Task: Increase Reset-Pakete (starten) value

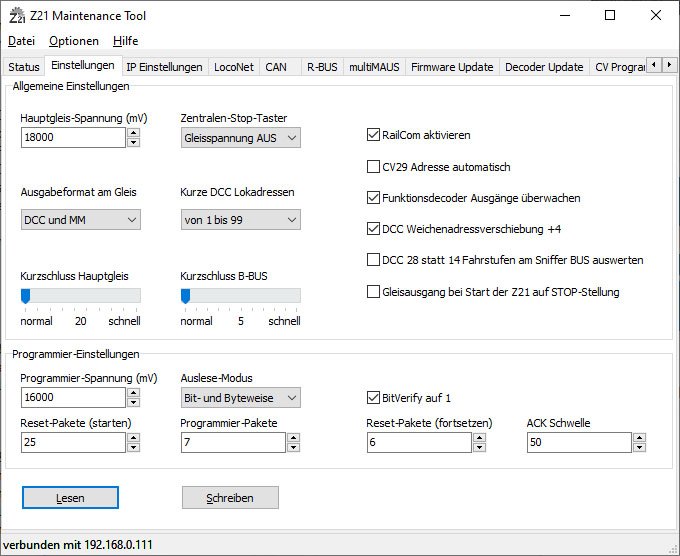Action: 134,438
